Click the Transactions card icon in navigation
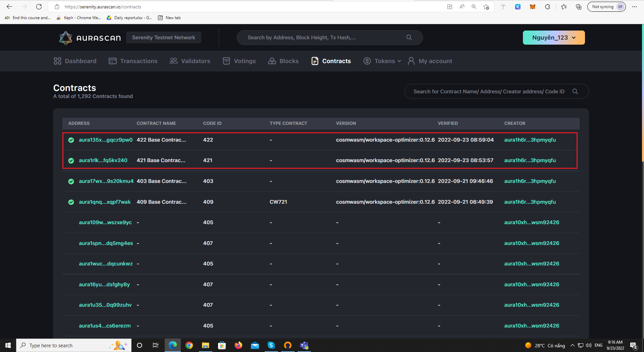Image resolution: width=644 pixels, height=352 pixels. coord(112,61)
